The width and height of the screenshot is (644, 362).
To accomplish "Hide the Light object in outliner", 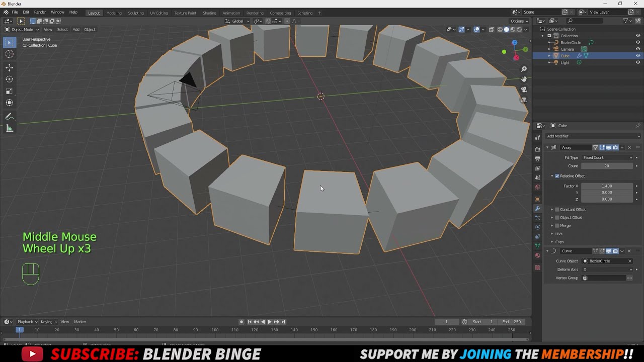I will point(638,63).
